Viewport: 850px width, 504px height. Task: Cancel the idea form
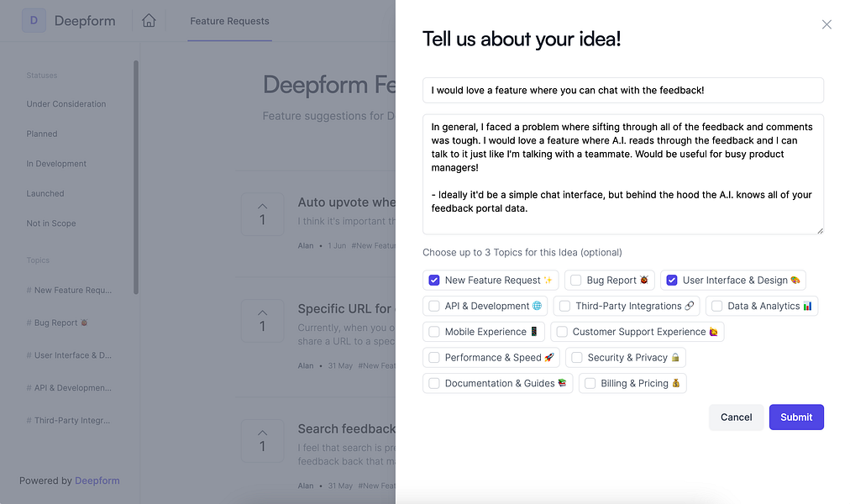(x=736, y=417)
